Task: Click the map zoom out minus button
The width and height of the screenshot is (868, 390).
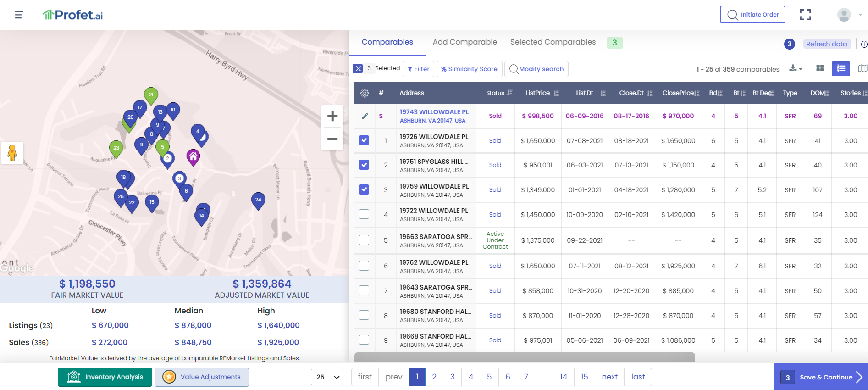Action: point(332,139)
